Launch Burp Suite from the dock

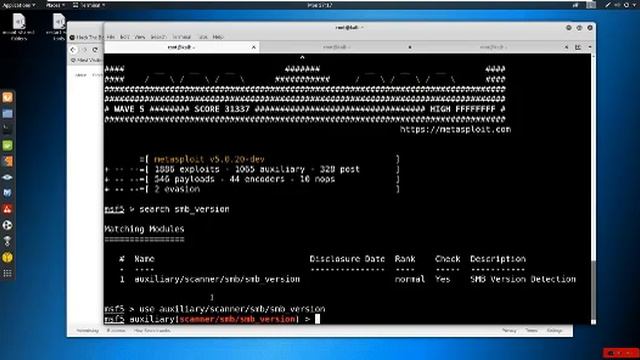7,161
